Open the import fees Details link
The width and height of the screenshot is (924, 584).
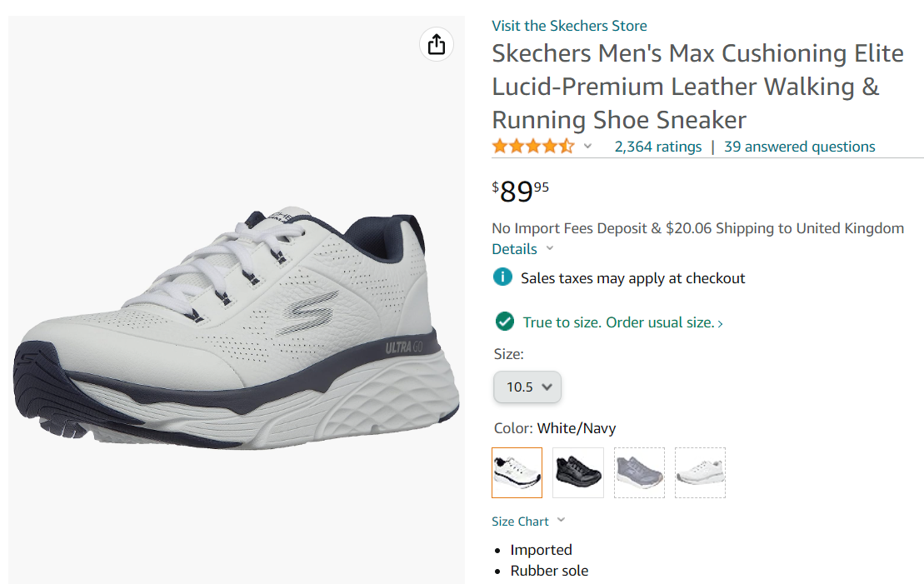(514, 248)
